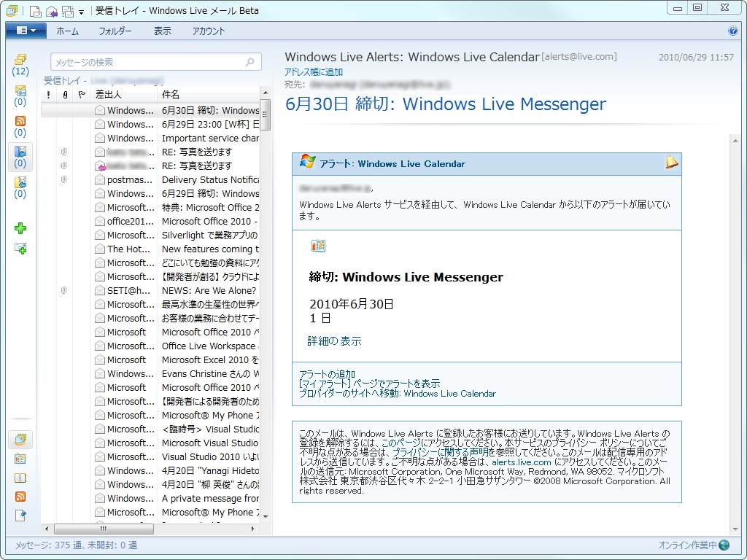Click the オンライン作業中 globe status icon

(x=724, y=545)
